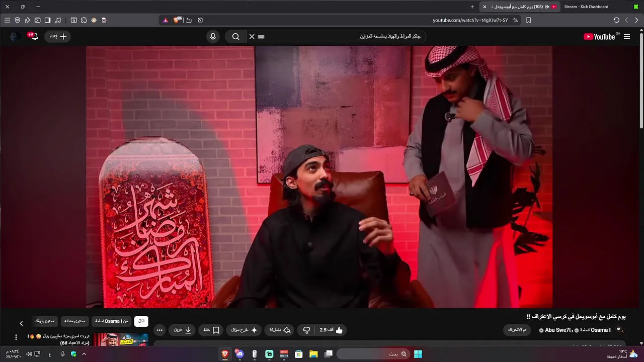Screen dimensions: 644x362
Task: Open the create (إنشاء) button
Action: [x=58, y=36]
